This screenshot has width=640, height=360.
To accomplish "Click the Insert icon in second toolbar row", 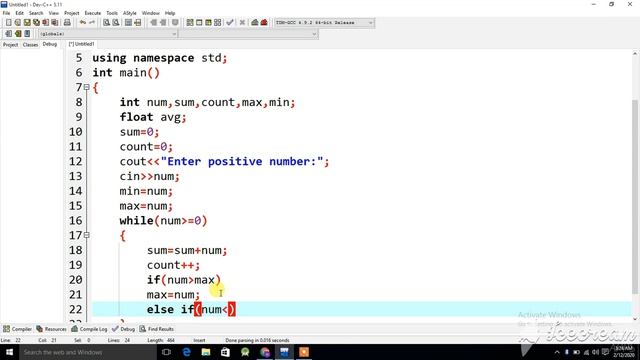I will click(9, 33).
